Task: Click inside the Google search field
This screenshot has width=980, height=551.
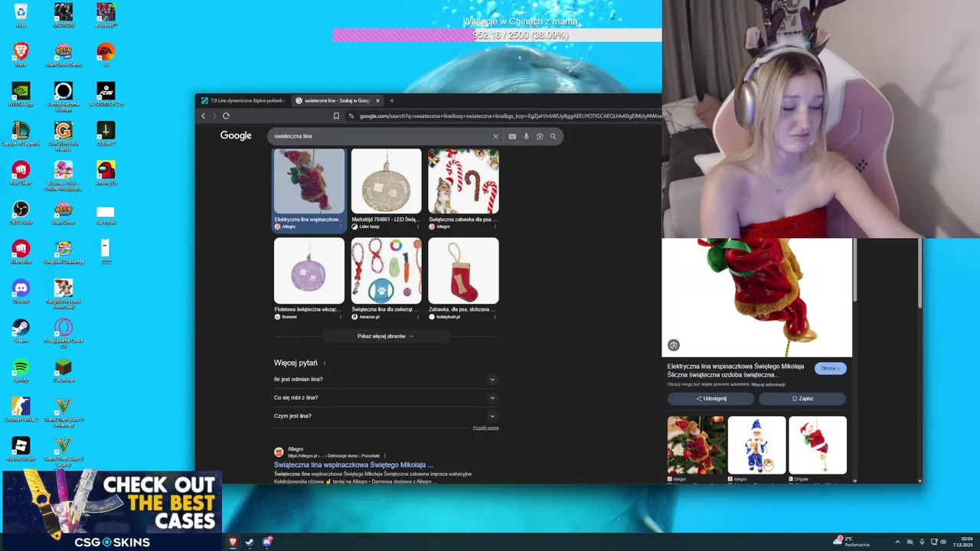Action: click(381, 136)
